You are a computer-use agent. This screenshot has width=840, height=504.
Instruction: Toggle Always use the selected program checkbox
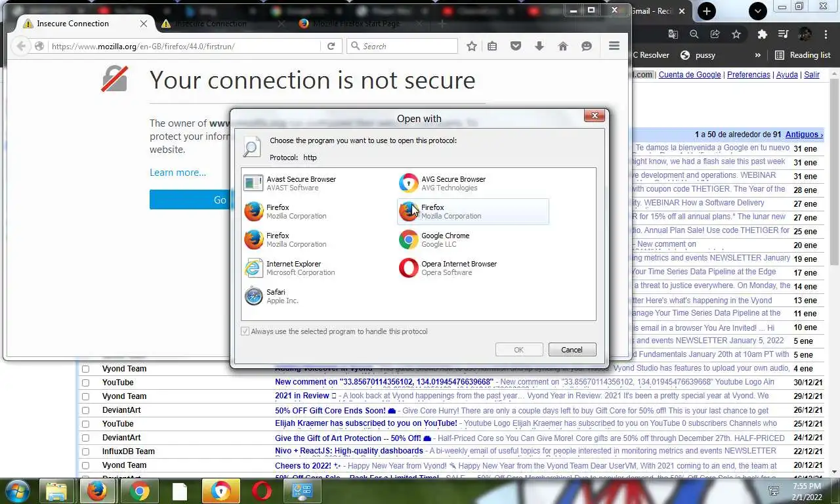tap(245, 331)
